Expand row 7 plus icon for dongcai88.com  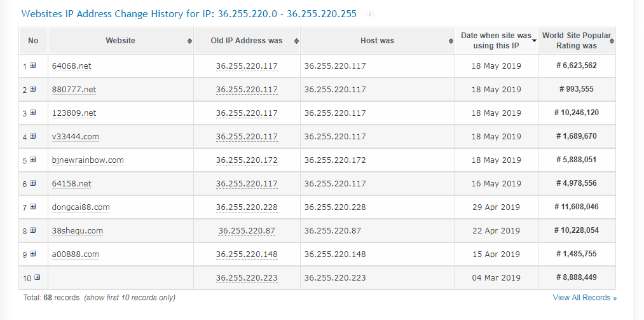33,207
